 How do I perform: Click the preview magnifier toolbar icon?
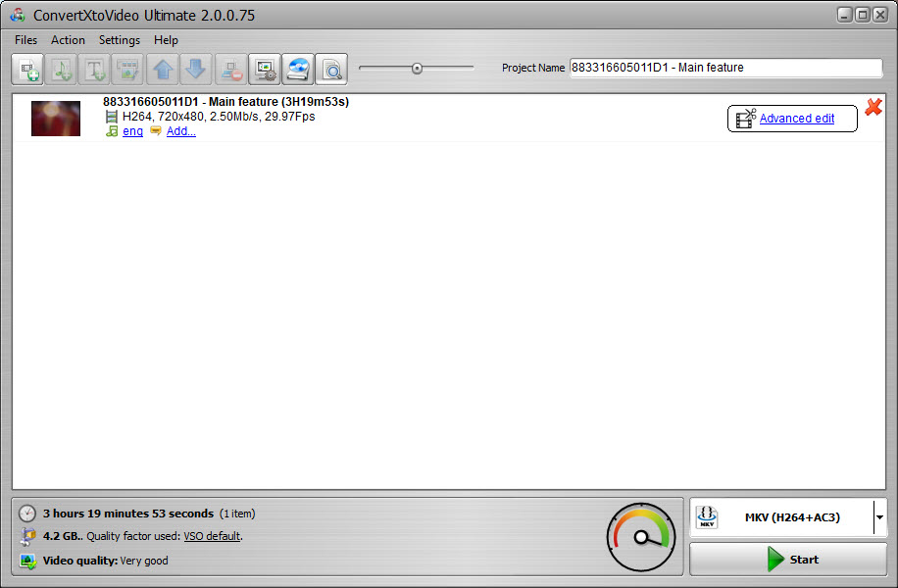(x=331, y=70)
